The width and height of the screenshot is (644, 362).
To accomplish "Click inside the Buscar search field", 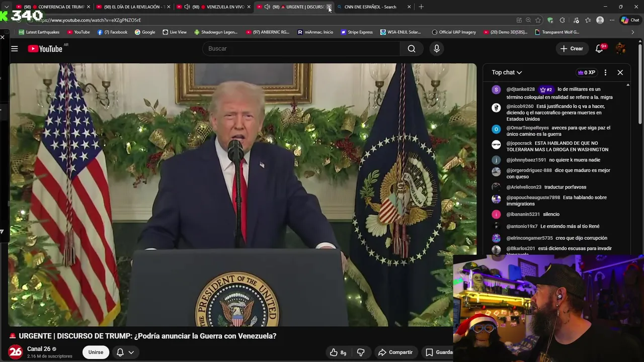I will point(302,49).
